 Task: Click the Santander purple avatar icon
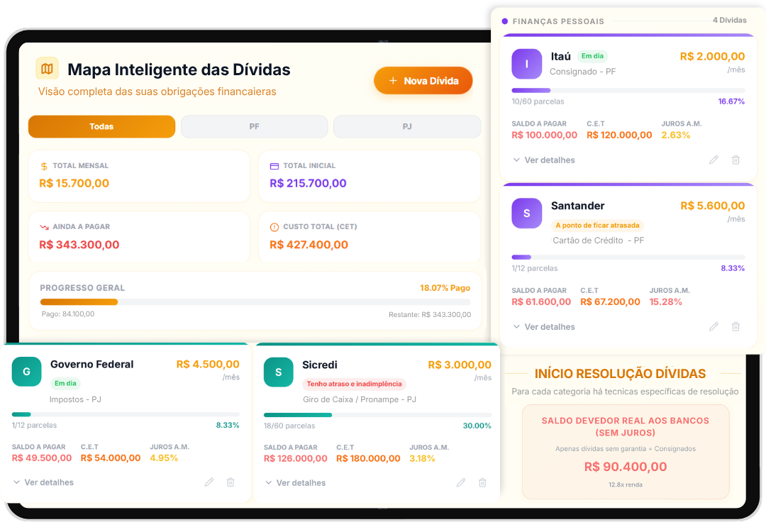(x=526, y=213)
